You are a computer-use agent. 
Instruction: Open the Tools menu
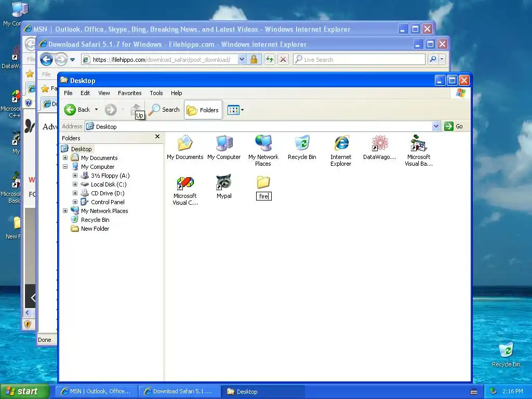[x=156, y=93]
